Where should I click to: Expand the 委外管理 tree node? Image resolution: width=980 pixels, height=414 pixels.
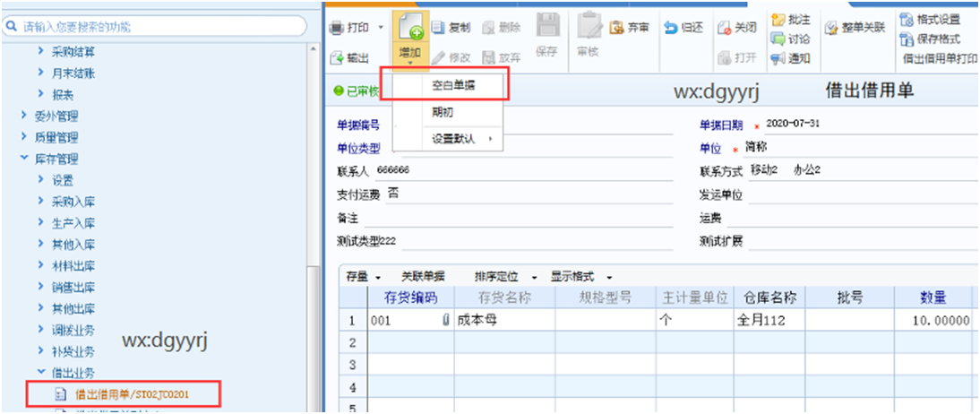point(24,116)
